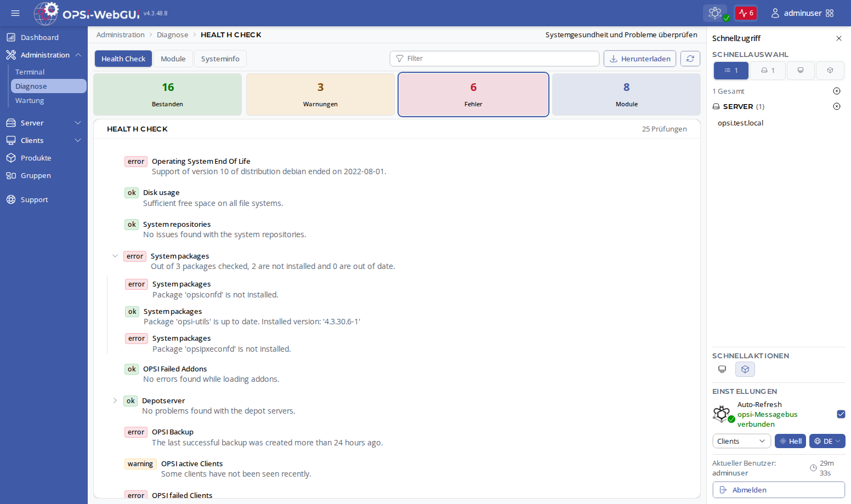The width and height of the screenshot is (851, 504).
Task: Close the Schnellzugriff panel
Action: coord(839,38)
